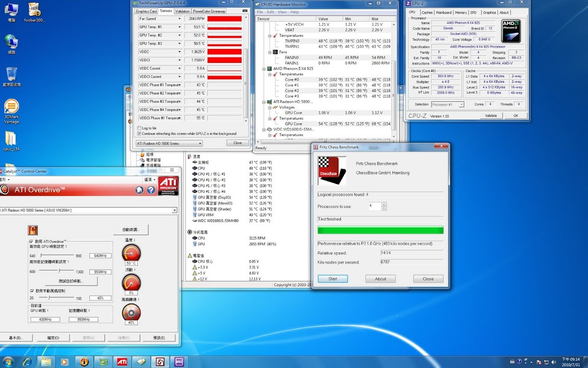Click Start in Fritz Chess Benchmark
This screenshot has width=588, height=368.
[333, 279]
